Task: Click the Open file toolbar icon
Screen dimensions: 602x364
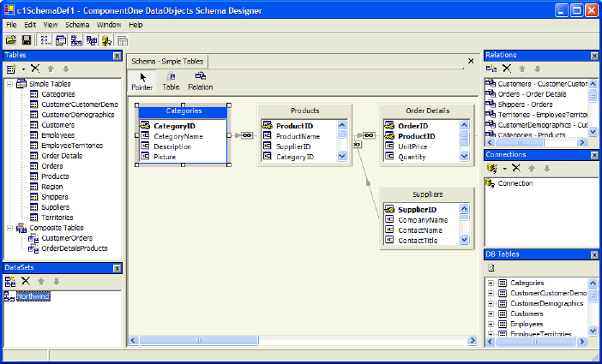Action: click(11, 40)
